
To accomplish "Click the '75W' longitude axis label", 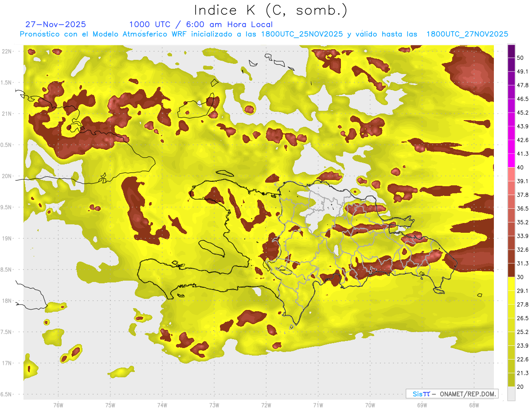I will click(x=110, y=405).
